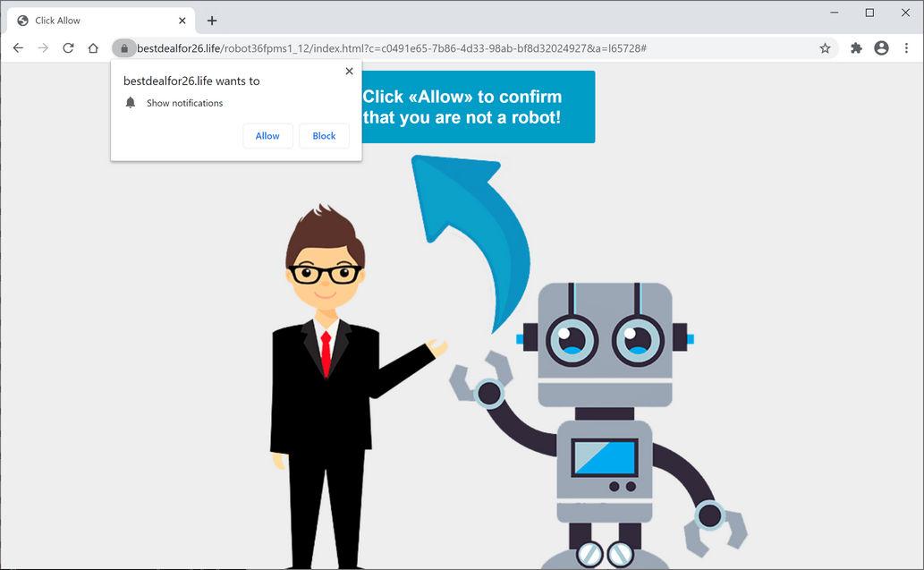The image size is (924, 570).
Task: View site information via the lock icon
Action: pyautogui.click(x=124, y=48)
